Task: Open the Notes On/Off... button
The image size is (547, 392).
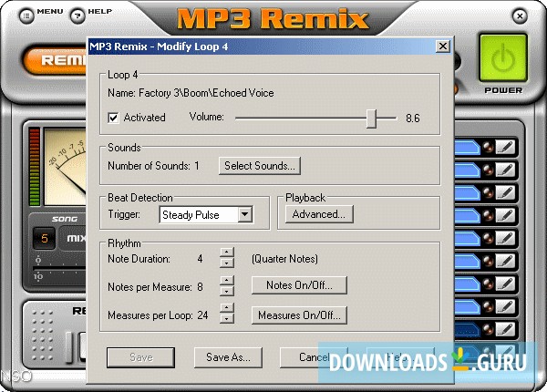Action: [x=299, y=285]
